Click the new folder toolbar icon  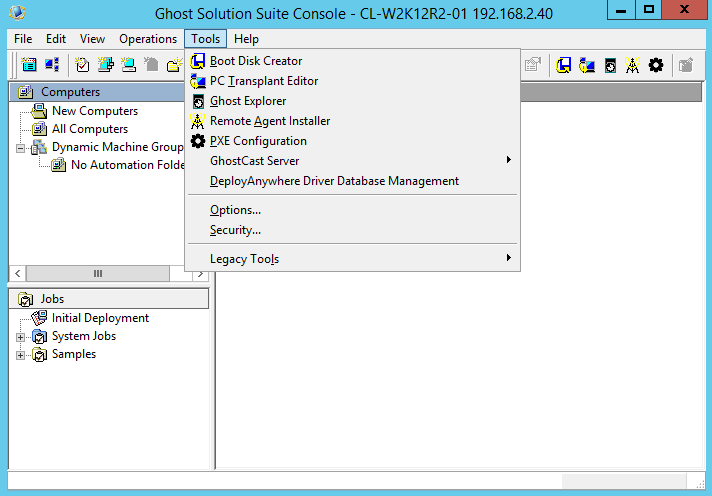174,65
